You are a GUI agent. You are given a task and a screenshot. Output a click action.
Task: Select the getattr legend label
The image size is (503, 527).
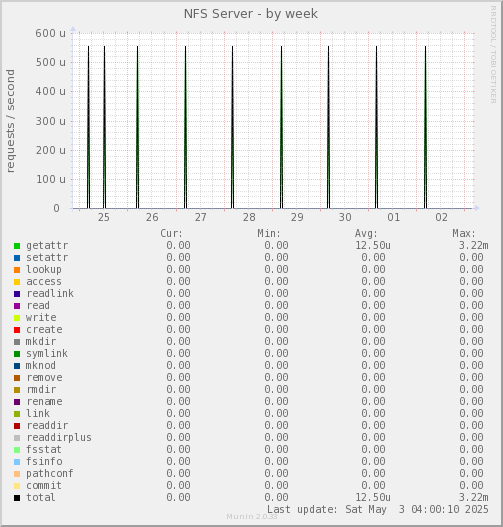[x=47, y=246]
